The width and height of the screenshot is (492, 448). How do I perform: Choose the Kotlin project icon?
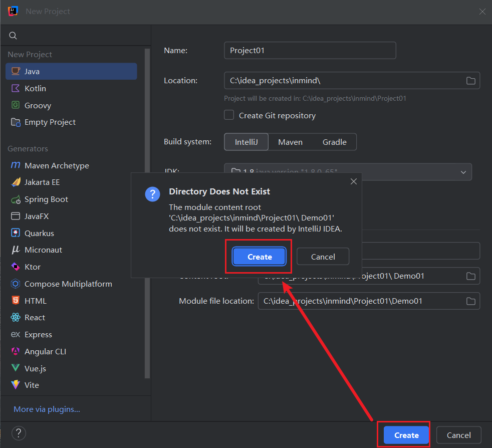tap(16, 88)
